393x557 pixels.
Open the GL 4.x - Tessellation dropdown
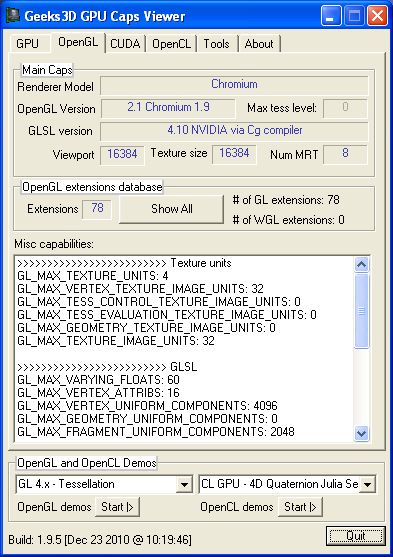184,484
